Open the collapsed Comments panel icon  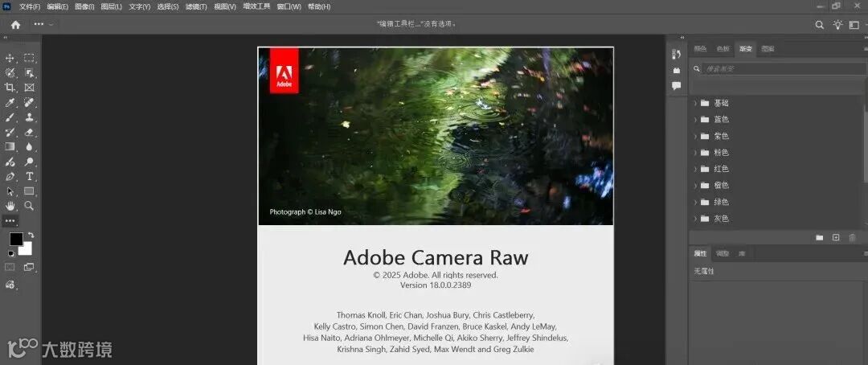676,86
